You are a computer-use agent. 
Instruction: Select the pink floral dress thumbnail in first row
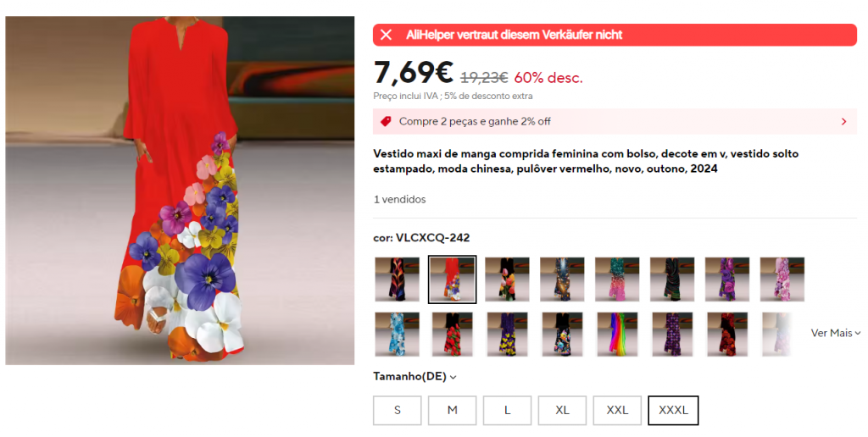[x=782, y=279]
